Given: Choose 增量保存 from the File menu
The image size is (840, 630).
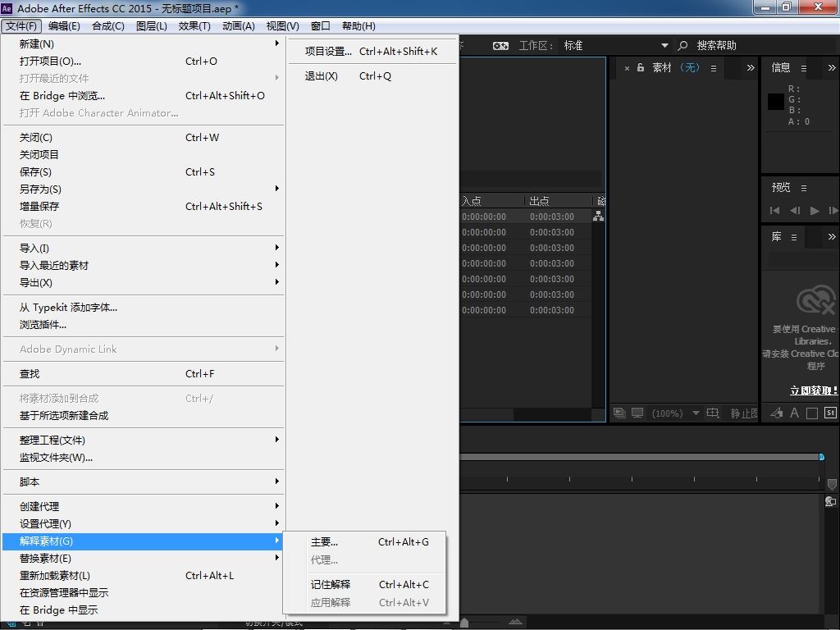Looking at the screenshot, I should (144, 206).
